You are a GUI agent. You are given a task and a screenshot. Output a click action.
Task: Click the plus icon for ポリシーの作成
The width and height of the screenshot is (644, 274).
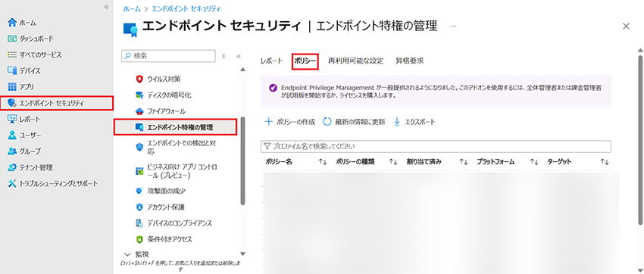tap(269, 122)
